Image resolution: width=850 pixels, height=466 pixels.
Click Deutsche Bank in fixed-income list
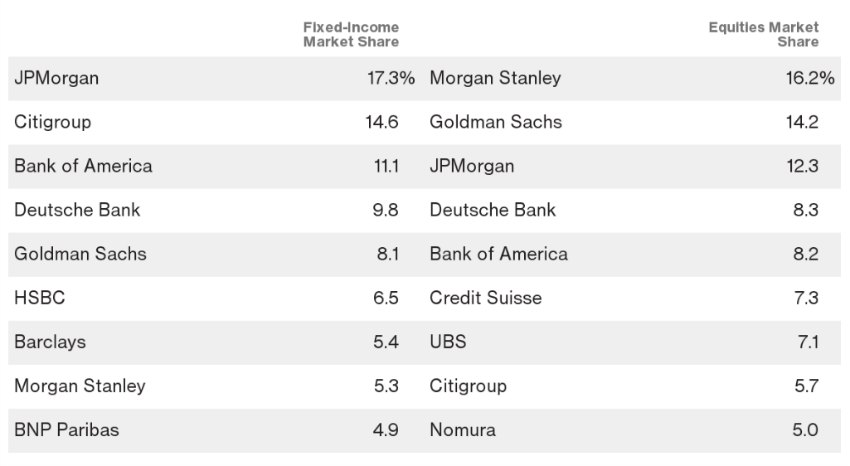[77, 210]
